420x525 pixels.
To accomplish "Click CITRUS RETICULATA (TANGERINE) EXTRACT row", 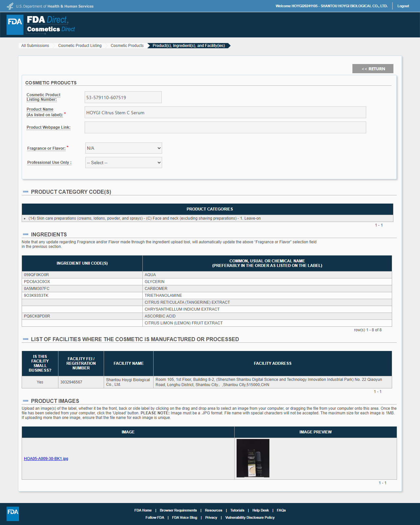I will point(207,302).
